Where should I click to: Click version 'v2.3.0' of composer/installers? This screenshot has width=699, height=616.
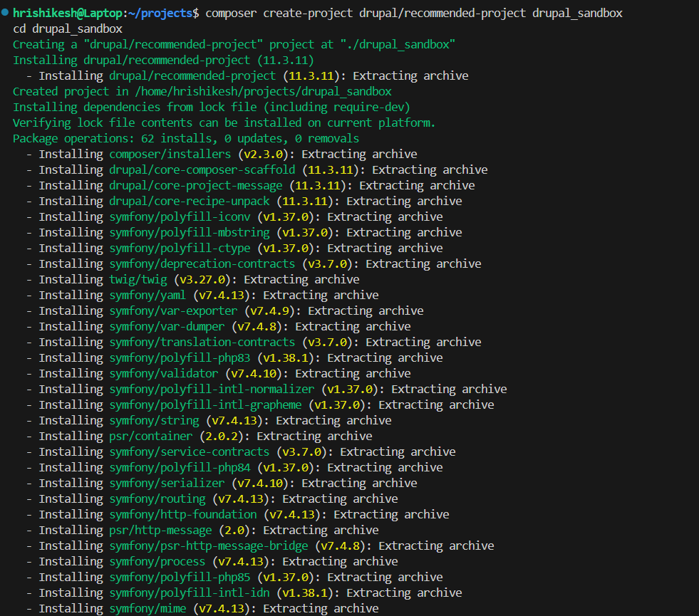click(264, 154)
